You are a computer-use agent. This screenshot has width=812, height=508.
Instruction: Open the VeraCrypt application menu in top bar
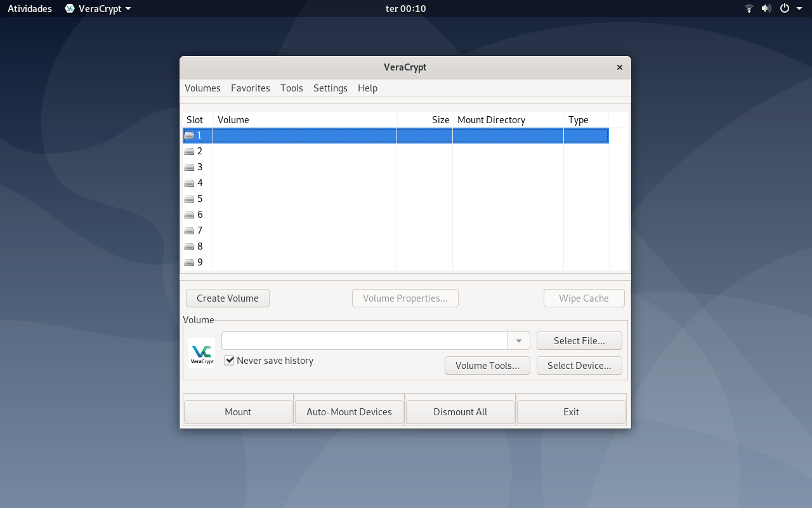coord(98,8)
